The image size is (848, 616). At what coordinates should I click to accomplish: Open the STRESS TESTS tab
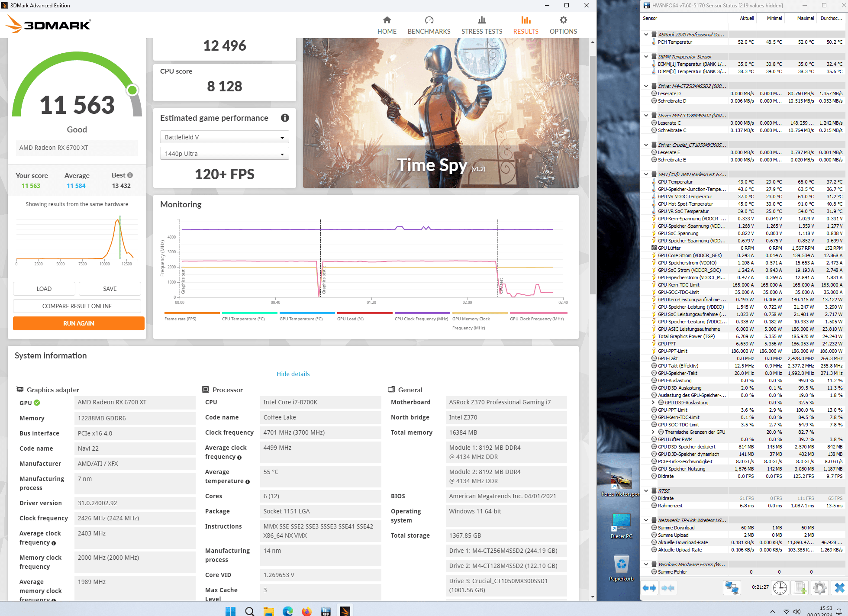[481, 26]
